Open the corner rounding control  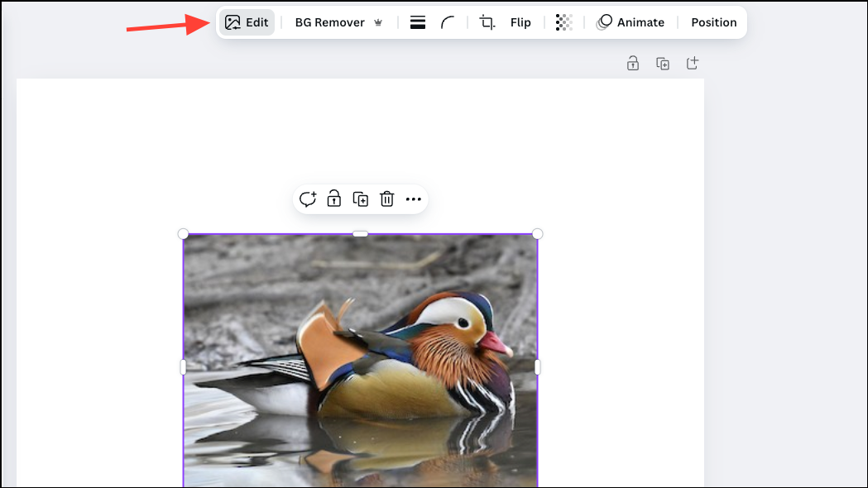448,22
